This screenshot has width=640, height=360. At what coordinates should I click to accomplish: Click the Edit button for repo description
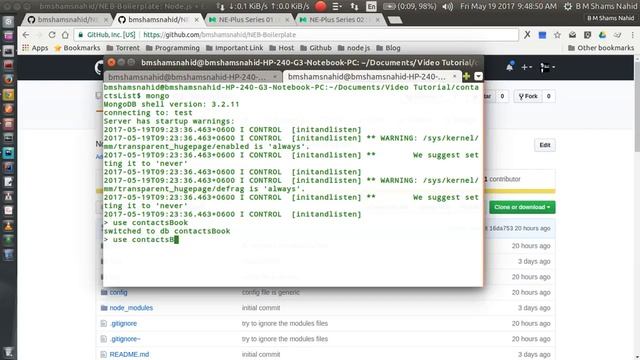click(544, 145)
